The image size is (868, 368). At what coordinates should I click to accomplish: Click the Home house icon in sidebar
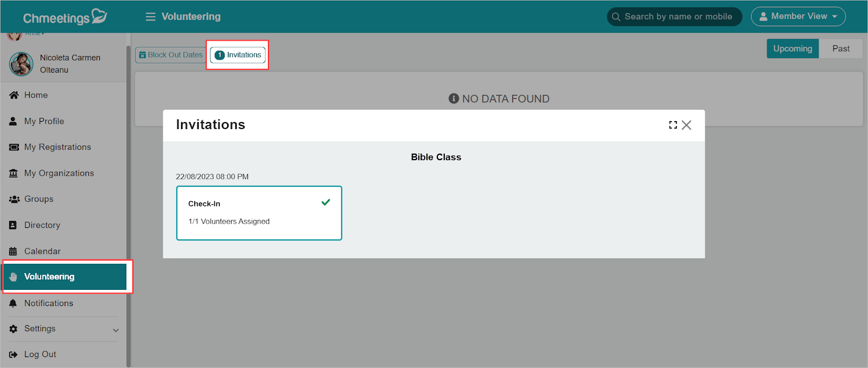(14, 95)
